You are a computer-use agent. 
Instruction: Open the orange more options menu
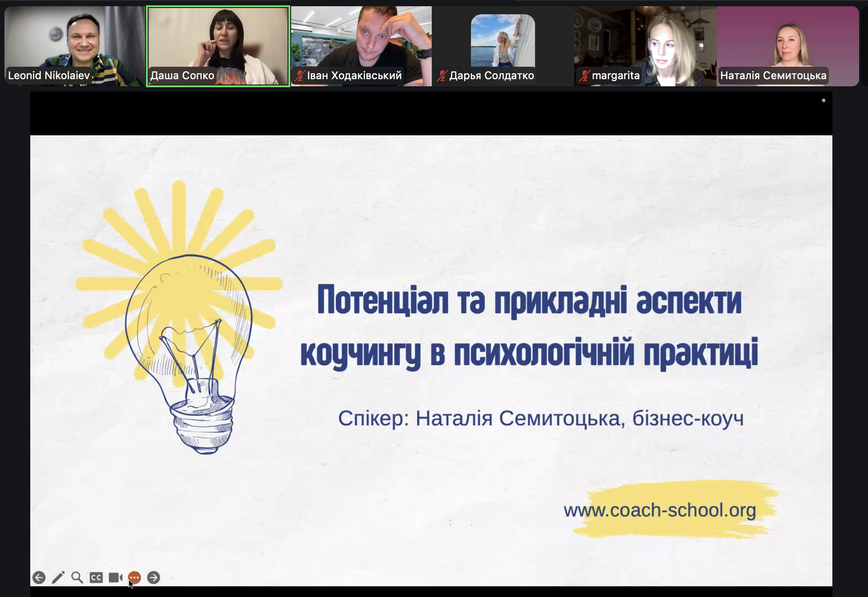point(134,577)
